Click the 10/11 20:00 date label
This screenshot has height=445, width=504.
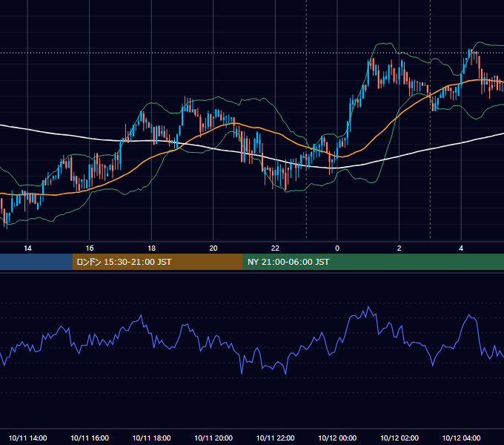point(213,438)
